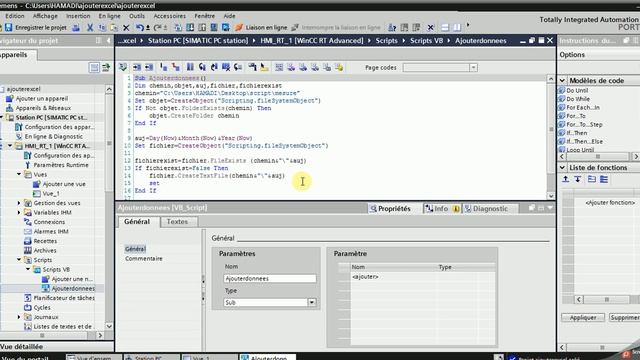
Task: Click the decrease indent icon in script toolbar
Action: [x=149, y=67]
